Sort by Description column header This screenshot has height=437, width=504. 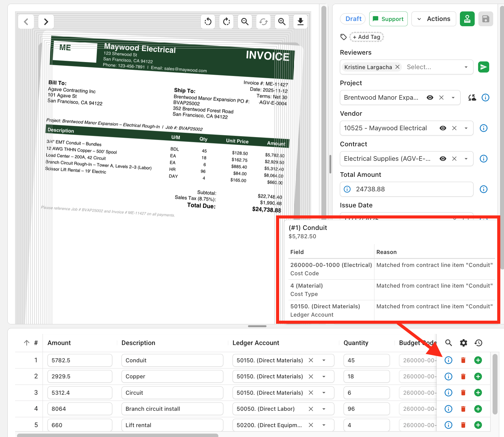coord(138,343)
